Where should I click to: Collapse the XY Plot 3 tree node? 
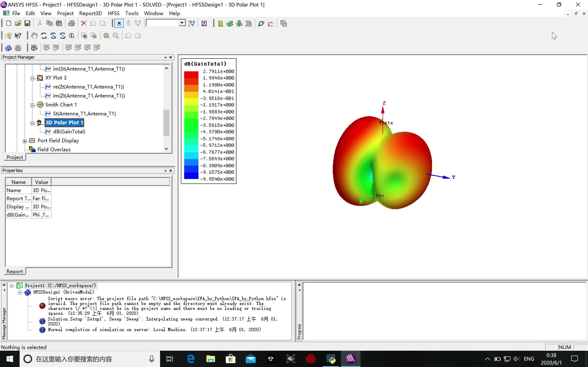[32, 78]
